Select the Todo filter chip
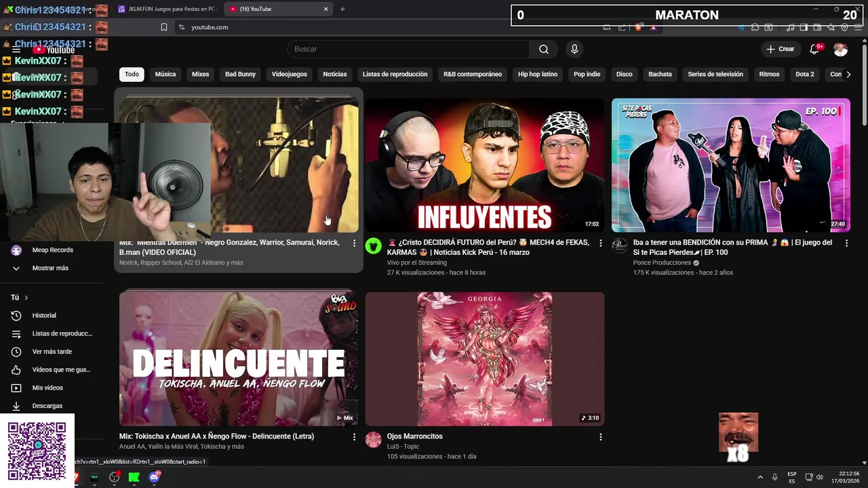Image resolution: width=868 pixels, height=488 pixels. (132, 74)
